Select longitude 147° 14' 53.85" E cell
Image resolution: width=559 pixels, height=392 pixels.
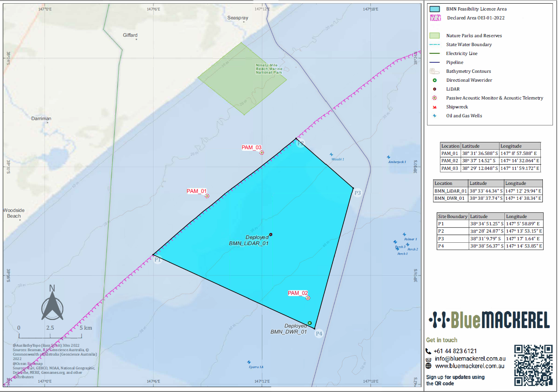524,246
